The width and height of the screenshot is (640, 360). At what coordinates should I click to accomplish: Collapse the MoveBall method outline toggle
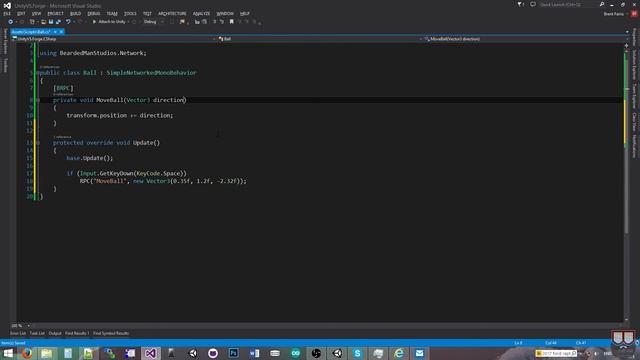coord(38,100)
